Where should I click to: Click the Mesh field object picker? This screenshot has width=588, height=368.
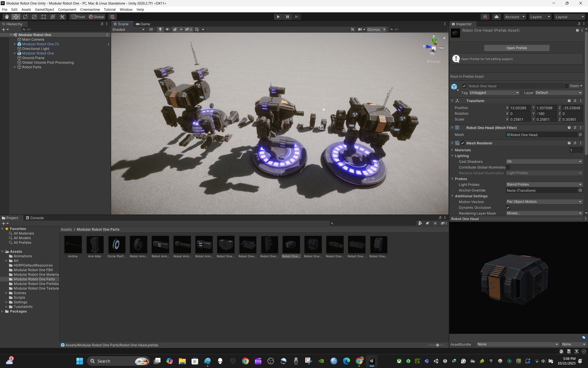click(x=580, y=135)
